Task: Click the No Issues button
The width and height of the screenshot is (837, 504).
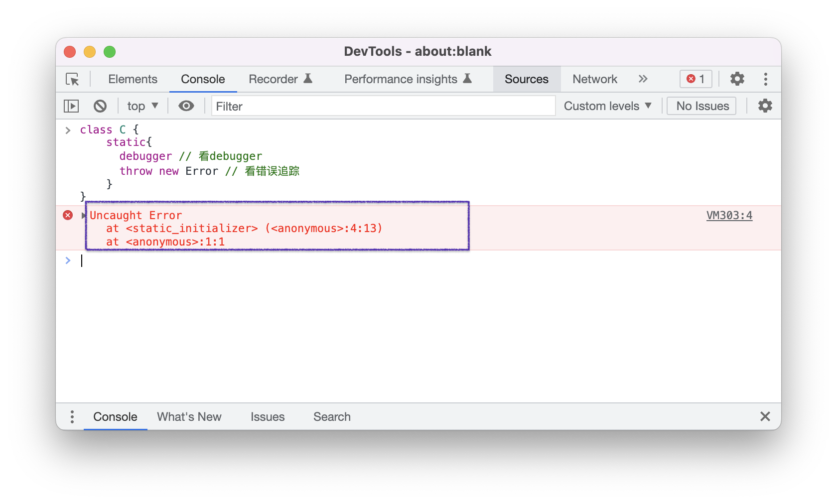Action: coord(702,106)
